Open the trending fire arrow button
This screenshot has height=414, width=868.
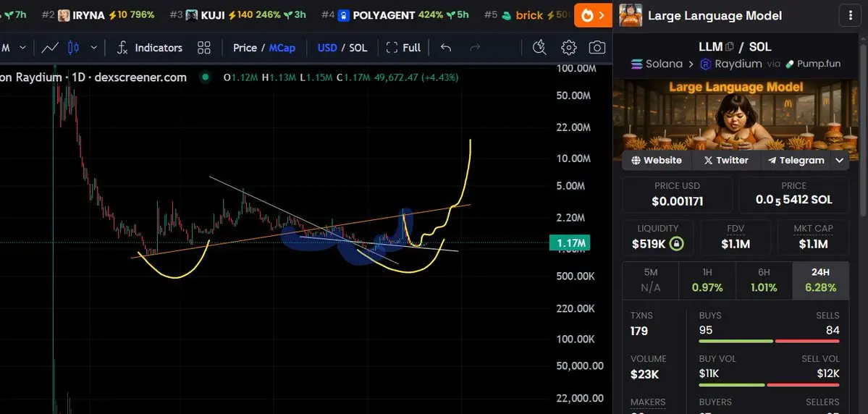point(593,15)
